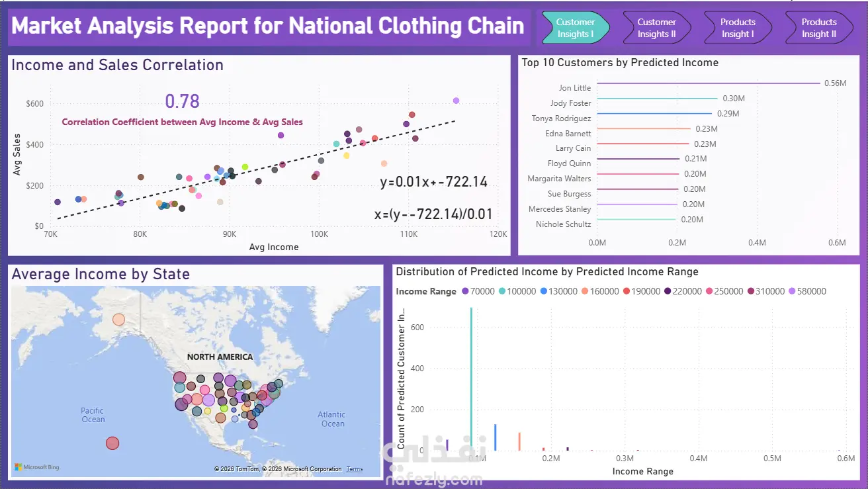Select the Alaska bubble on the map

[118, 320]
